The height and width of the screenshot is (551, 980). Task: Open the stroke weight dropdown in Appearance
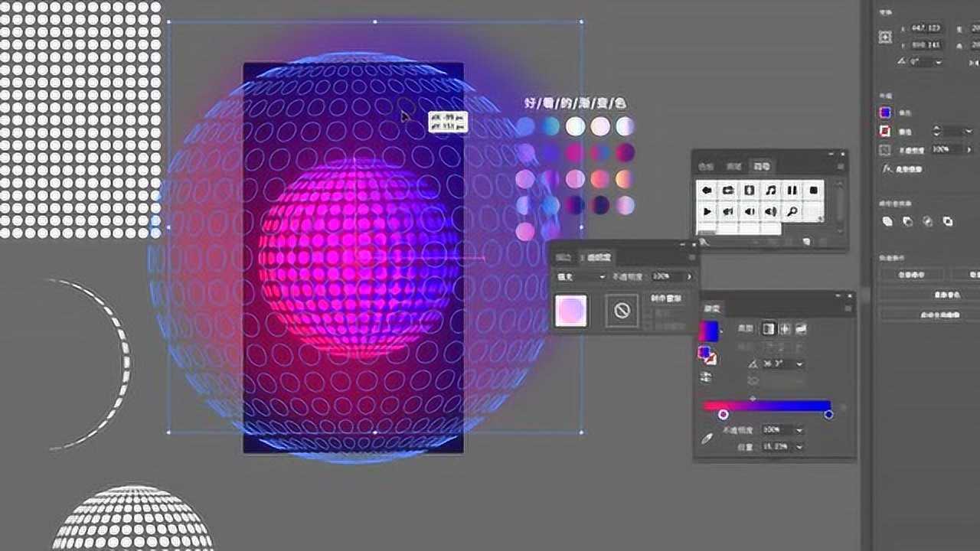point(968,131)
